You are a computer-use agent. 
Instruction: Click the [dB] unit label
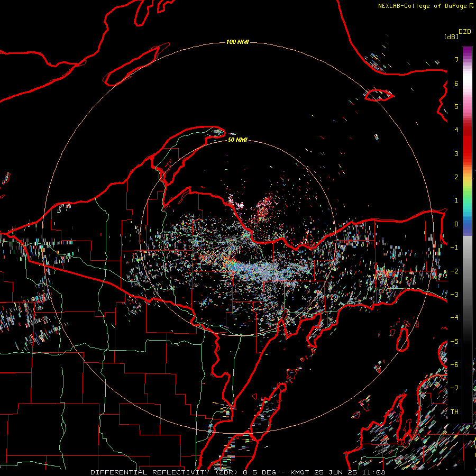click(451, 36)
